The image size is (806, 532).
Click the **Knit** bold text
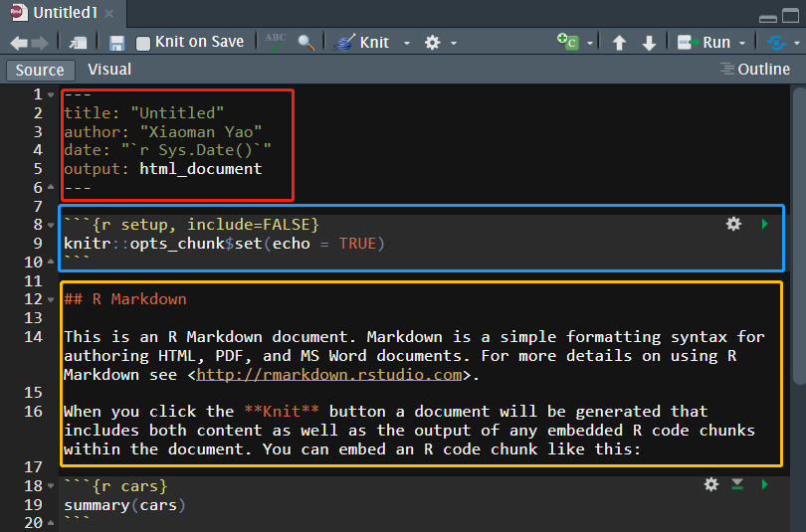[x=282, y=412]
